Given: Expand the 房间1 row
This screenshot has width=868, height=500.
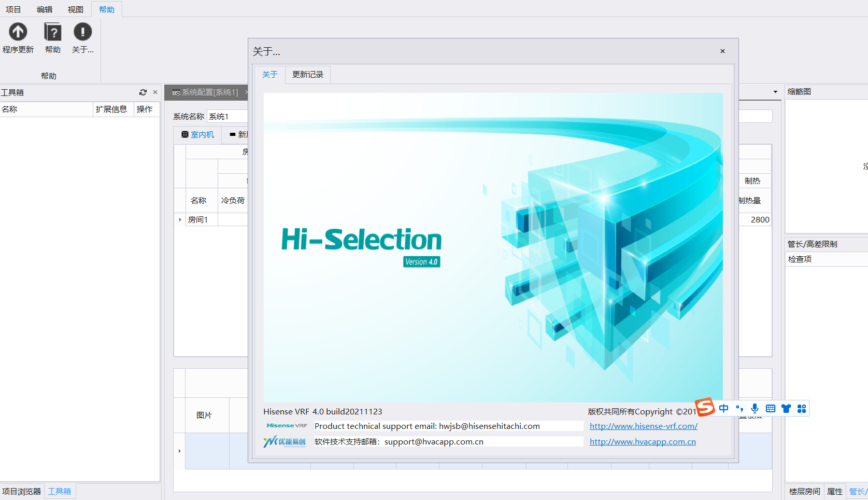Looking at the screenshot, I should pos(180,220).
